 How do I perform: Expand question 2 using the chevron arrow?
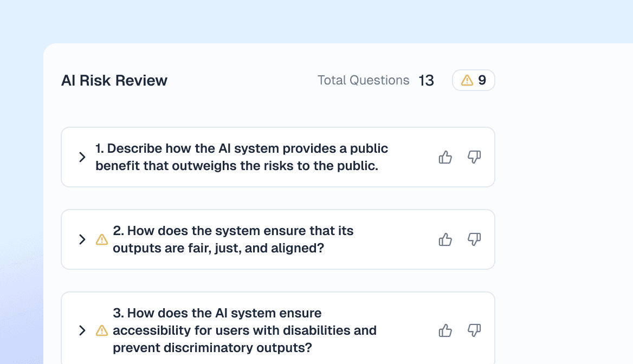(82, 239)
